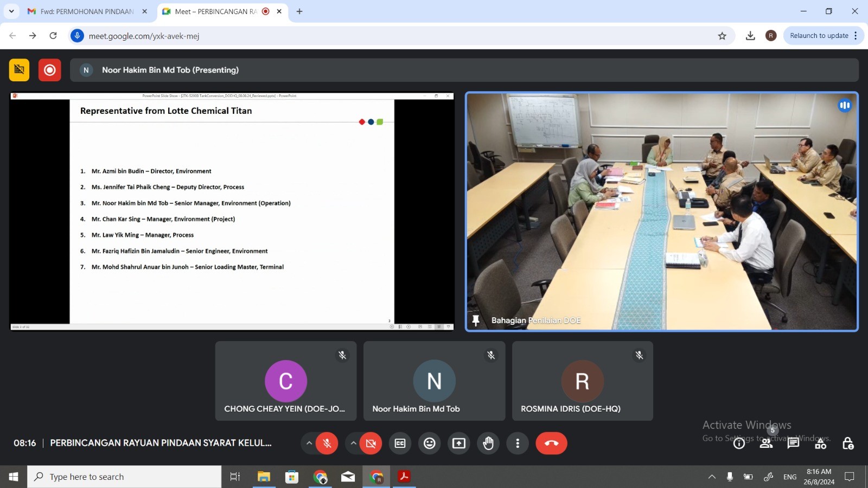Click the Noor Hakim Bin Md Tob (Presenting) banner

(x=464, y=70)
